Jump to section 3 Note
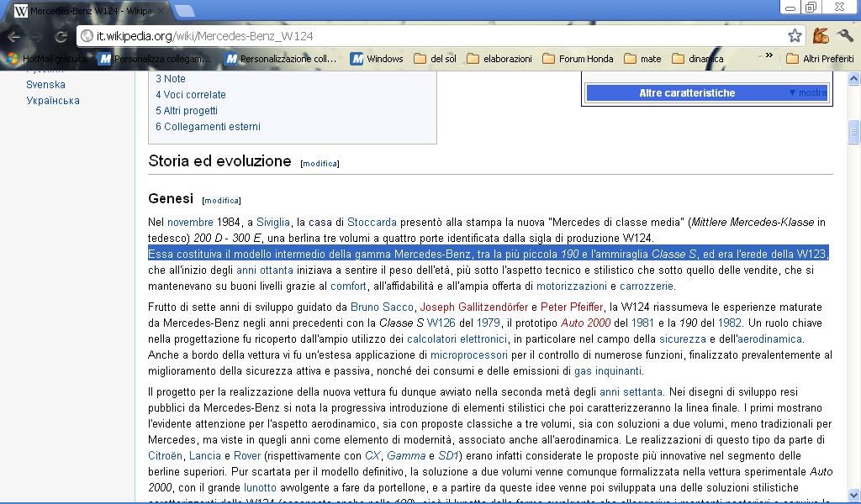 pos(170,78)
